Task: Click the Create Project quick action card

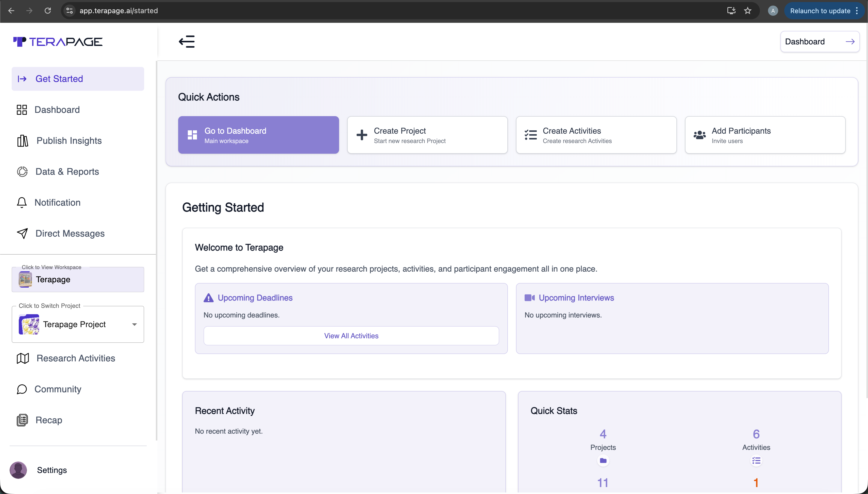Action: tap(427, 135)
